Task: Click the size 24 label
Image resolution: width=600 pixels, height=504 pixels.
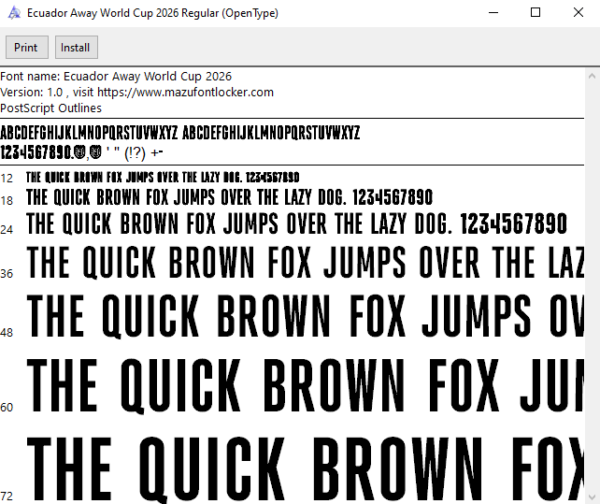Action: point(7,230)
